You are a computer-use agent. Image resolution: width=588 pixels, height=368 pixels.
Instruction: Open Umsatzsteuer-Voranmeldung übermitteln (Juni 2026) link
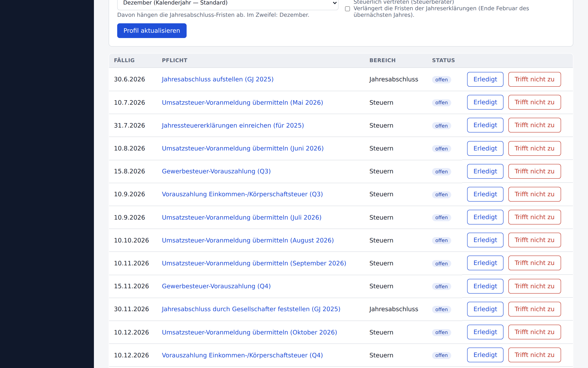pyautogui.click(x=243, y=148)
